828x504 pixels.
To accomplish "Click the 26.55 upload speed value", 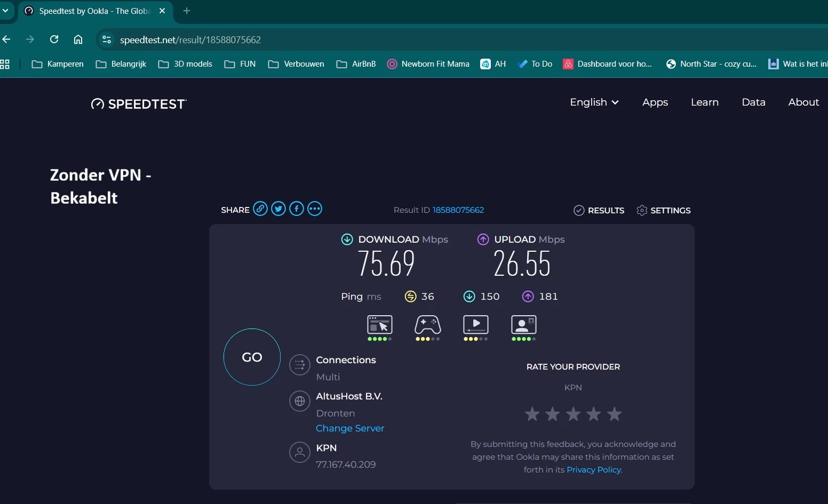I will click(x=522, y=263).
